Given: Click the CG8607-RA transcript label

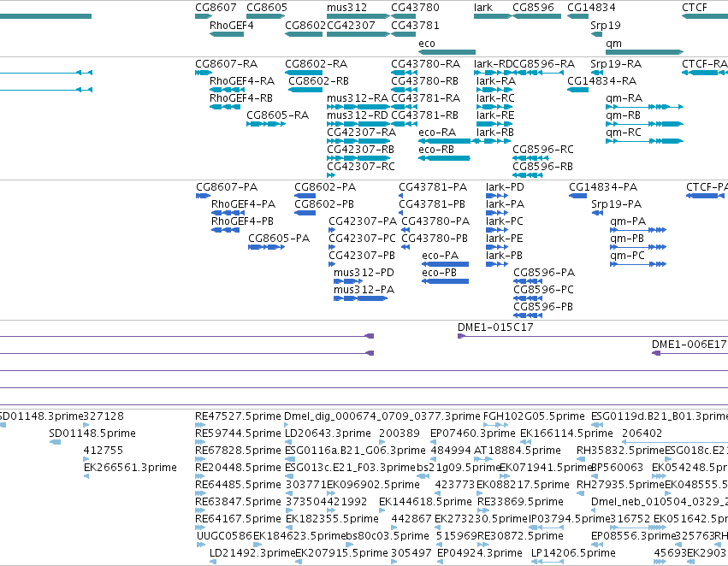Looking at the screenshot, I should pos(226,63).
